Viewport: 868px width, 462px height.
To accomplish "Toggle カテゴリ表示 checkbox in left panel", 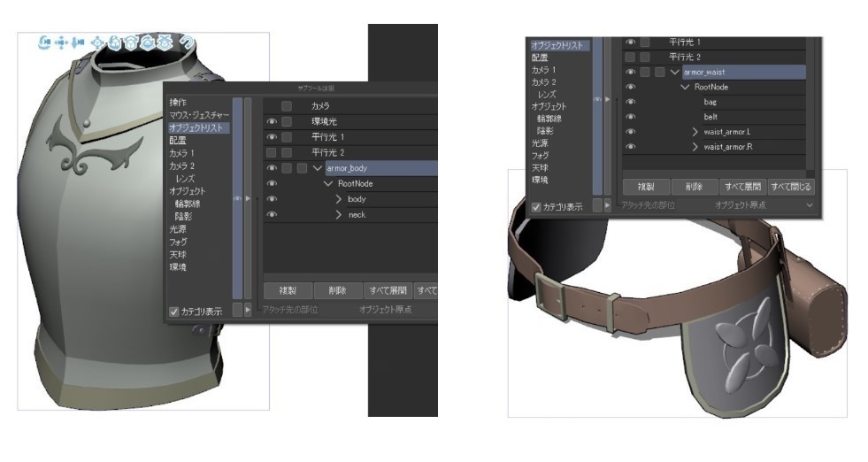I will click(x=173, y=312).
